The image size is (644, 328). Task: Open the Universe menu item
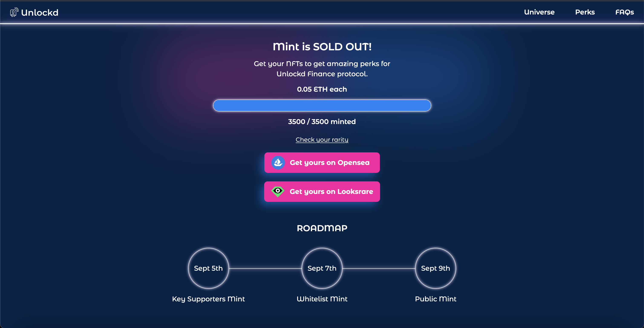click(539, 12)
